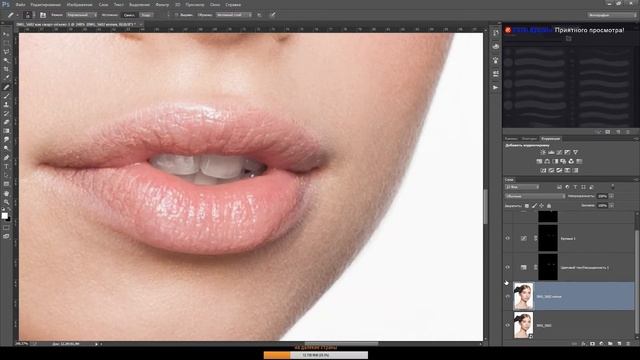Select the Кривые 1 layer mask thumbnail
The image size is (640, 360).
pyautogui.click(x=548, y=238)
